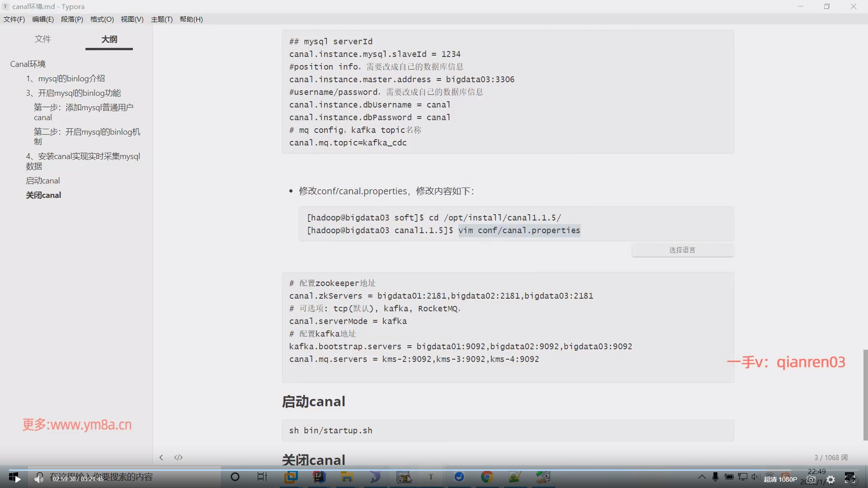
Task: Collapse sidebar with the left arrow icon
Action: tap(161, 457)
